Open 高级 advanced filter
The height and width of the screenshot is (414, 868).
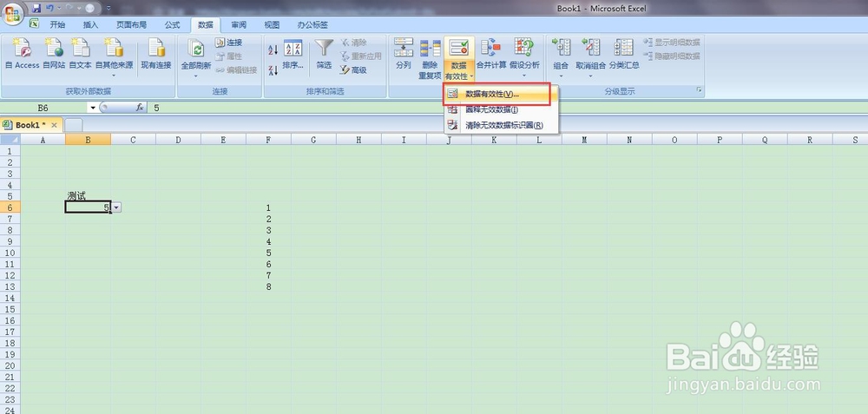pos(353,70)
